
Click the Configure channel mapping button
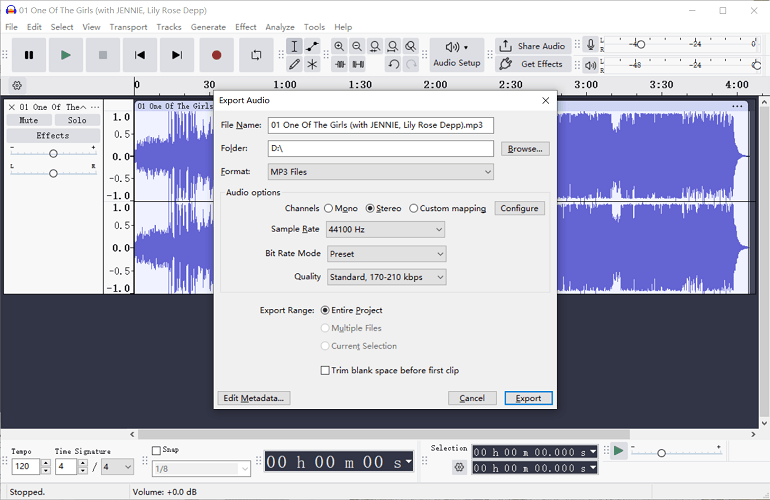click(x=519, y=208)
